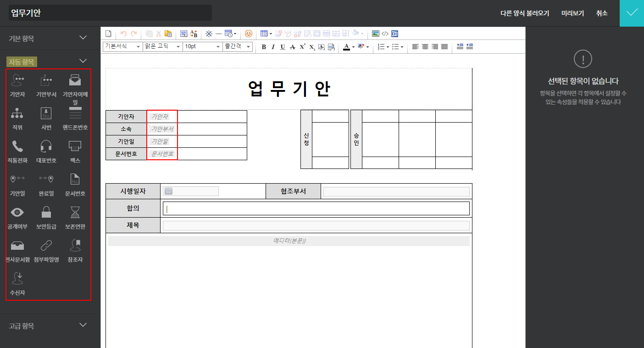This screenshot has width=644, height=348.
Task: Open the numbered list dropdown arrow
Action: click(x=388, y=47)
